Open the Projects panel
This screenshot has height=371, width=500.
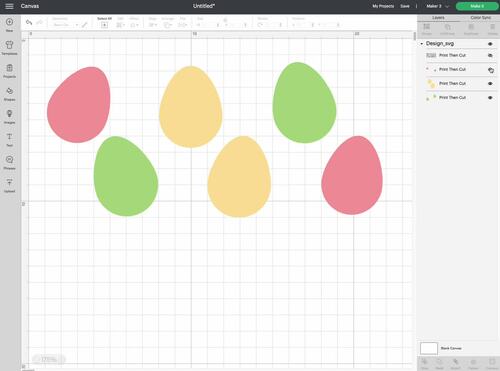coord(9,68)
